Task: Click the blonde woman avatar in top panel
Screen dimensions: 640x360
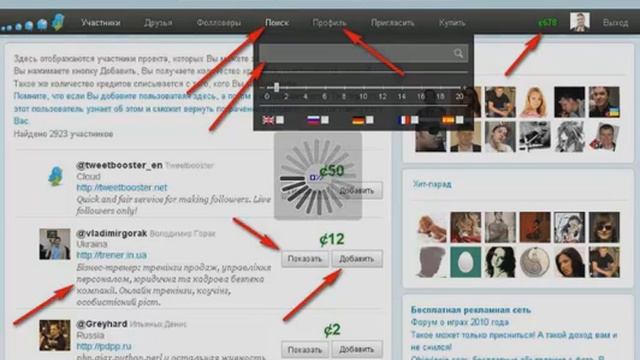Action: (x=534, y=102)
